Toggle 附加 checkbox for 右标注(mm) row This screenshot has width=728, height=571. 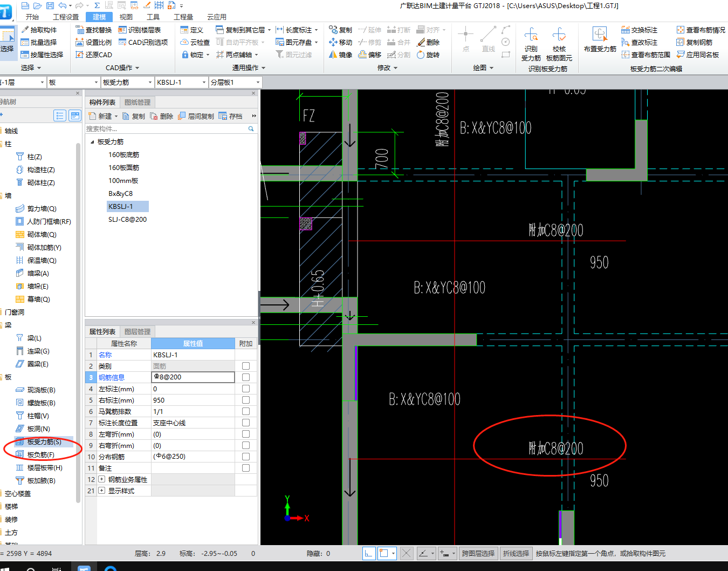coord(246,400)
